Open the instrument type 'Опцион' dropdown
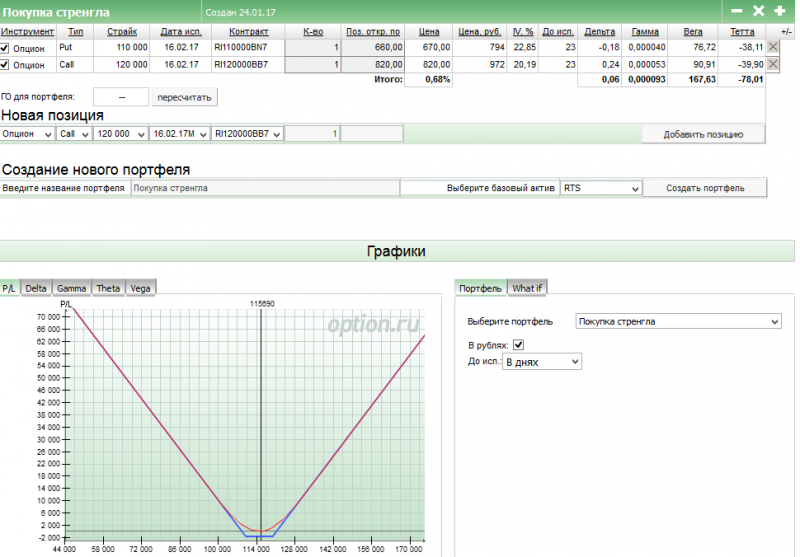 (x=27, y=133)
